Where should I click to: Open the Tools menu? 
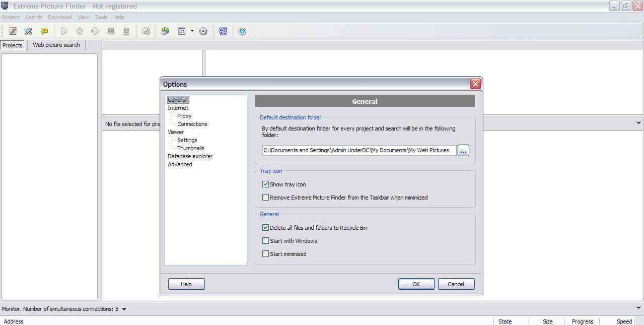(x=101, y=17)
